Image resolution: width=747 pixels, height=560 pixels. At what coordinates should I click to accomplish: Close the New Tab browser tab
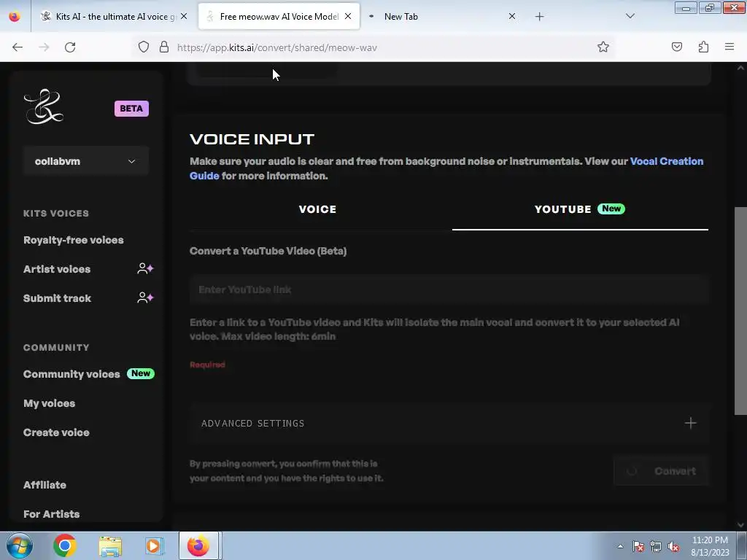[x=511, y=16]
